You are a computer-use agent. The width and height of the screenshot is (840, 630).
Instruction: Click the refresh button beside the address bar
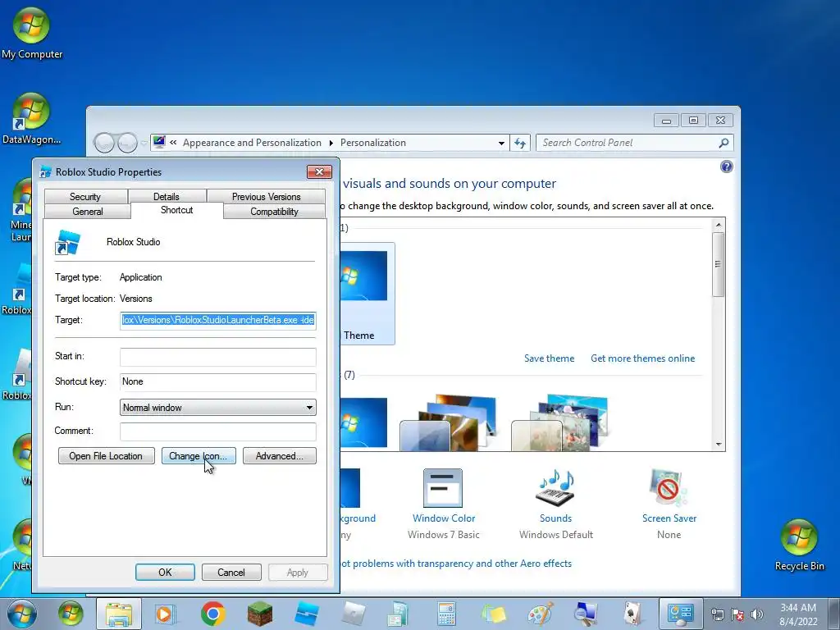(519, 143)
